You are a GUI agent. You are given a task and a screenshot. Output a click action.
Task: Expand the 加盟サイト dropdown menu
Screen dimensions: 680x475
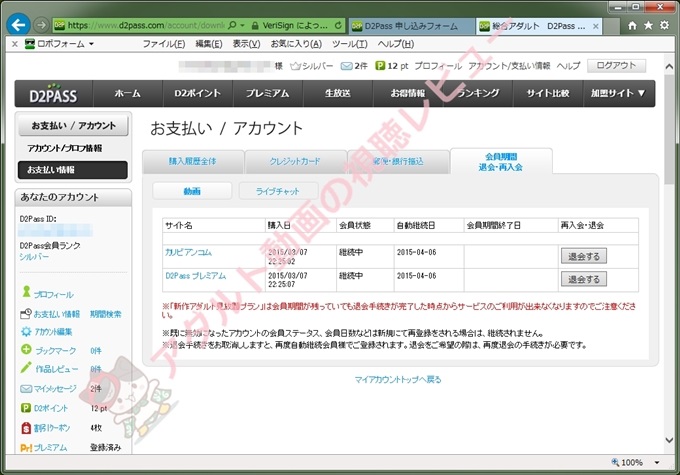click(x=618, y=93)
